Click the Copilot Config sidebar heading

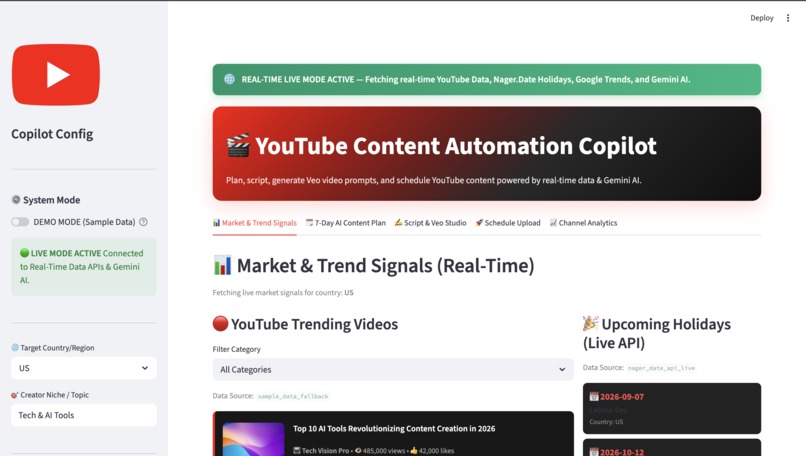(x=52, y=134)
